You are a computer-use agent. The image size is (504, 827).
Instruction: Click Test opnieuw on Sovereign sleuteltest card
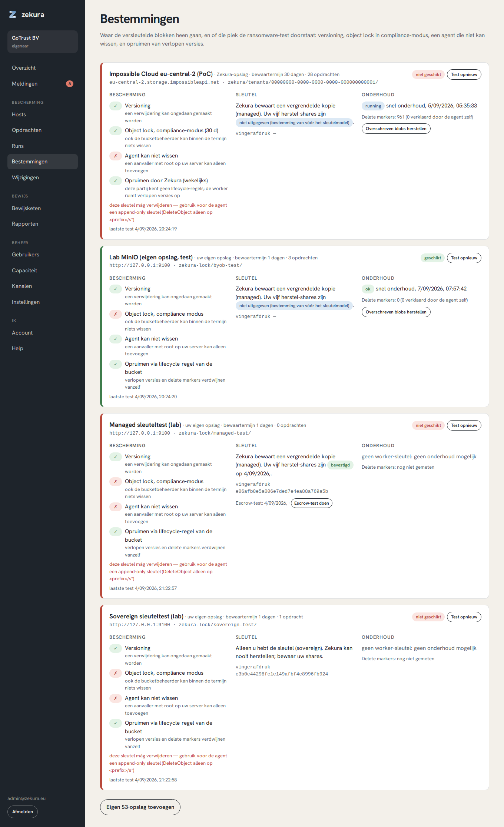464,617
